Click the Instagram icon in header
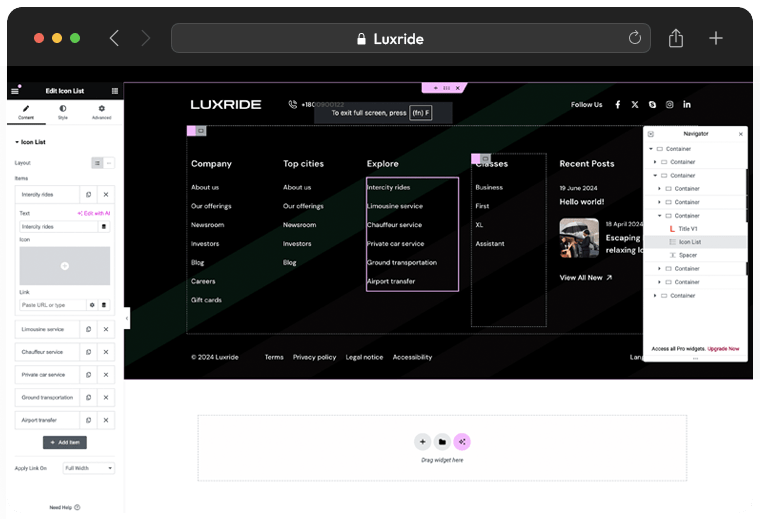 click(670, 104)
